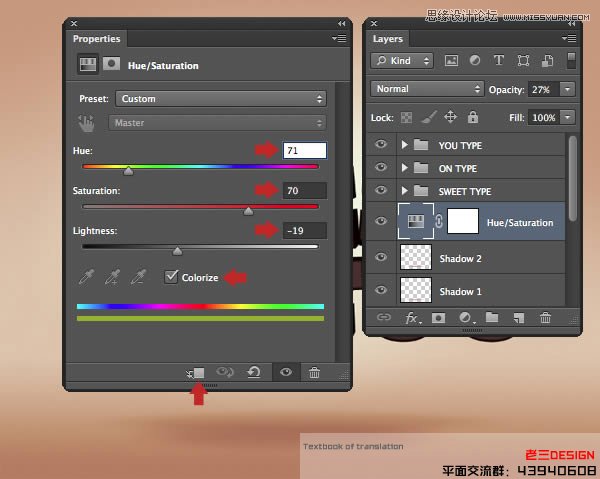Click view previous state icon
The image size is (600, 479).
pyautogui.click(x=225, y=372)
